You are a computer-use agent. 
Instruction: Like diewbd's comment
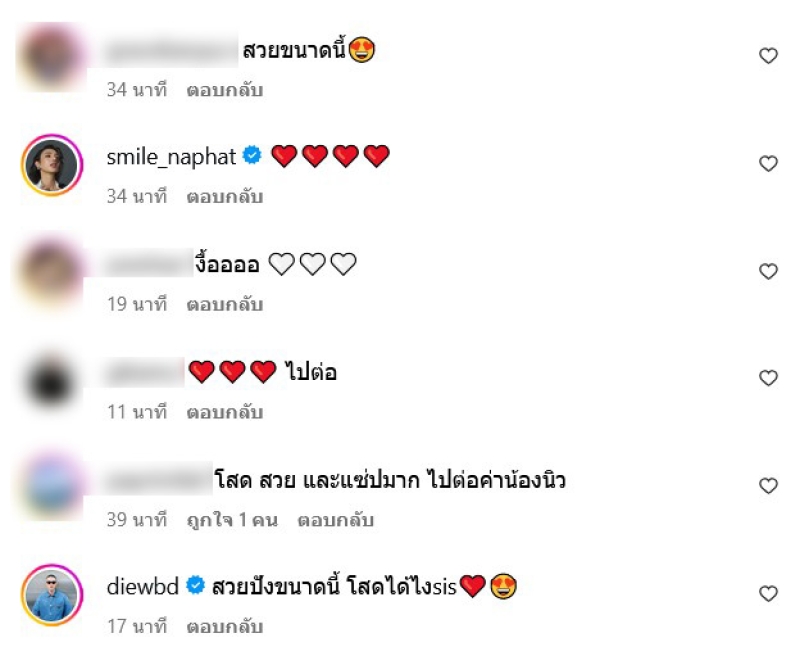click(768, 593)
